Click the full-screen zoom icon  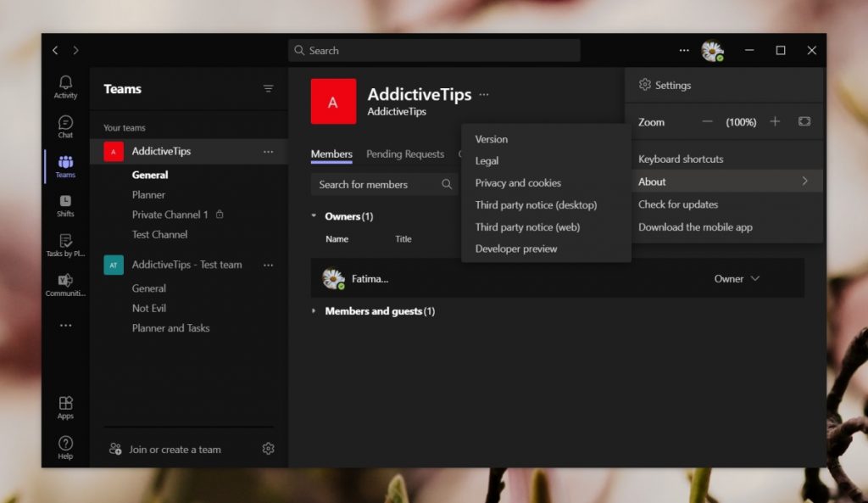(804, 121)
